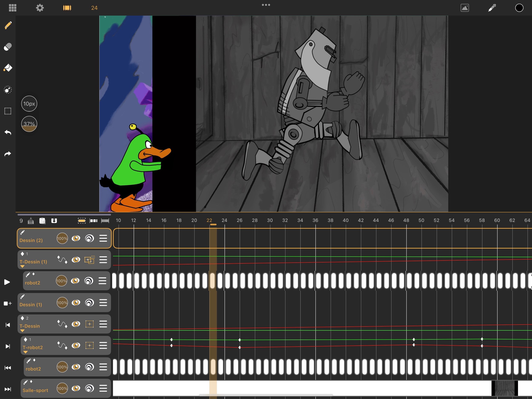532x399 pixels.
Task: Click the undo arrow
Action: click(8, 133)
